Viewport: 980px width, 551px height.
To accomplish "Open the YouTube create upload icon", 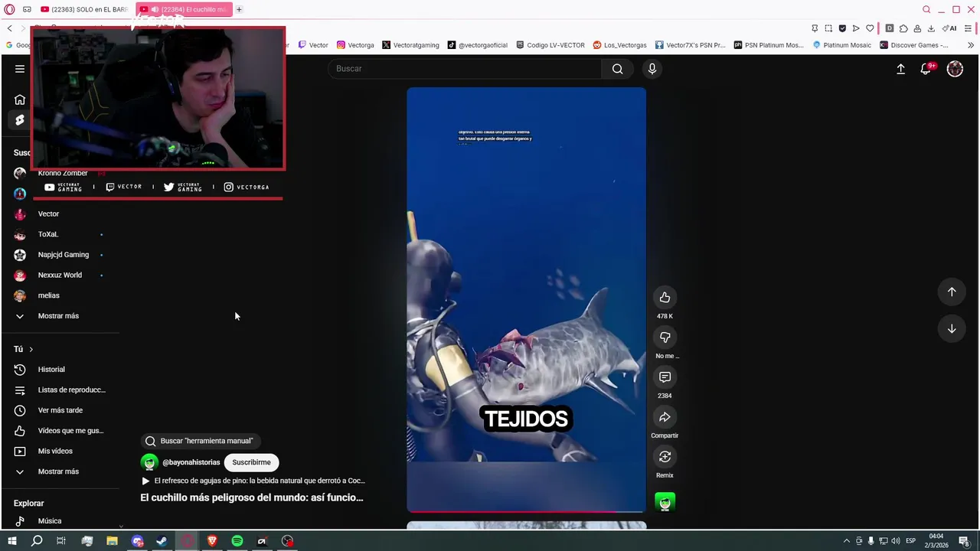I will pos(901,69).
